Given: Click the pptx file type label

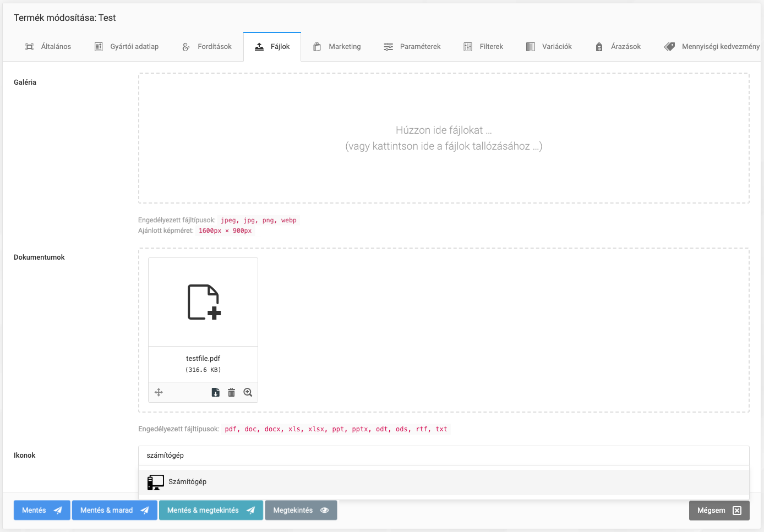Looking at the screenshot, I should 361,429.
